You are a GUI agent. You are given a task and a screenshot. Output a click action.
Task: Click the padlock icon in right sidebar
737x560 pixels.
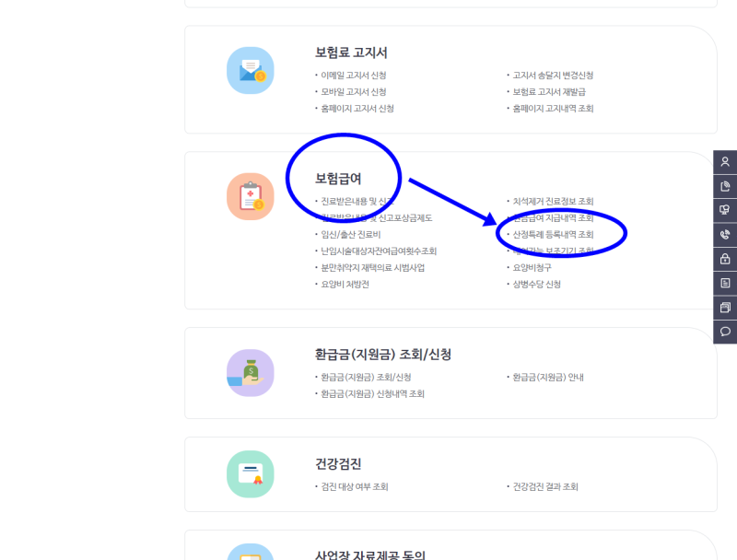[725, 259]
